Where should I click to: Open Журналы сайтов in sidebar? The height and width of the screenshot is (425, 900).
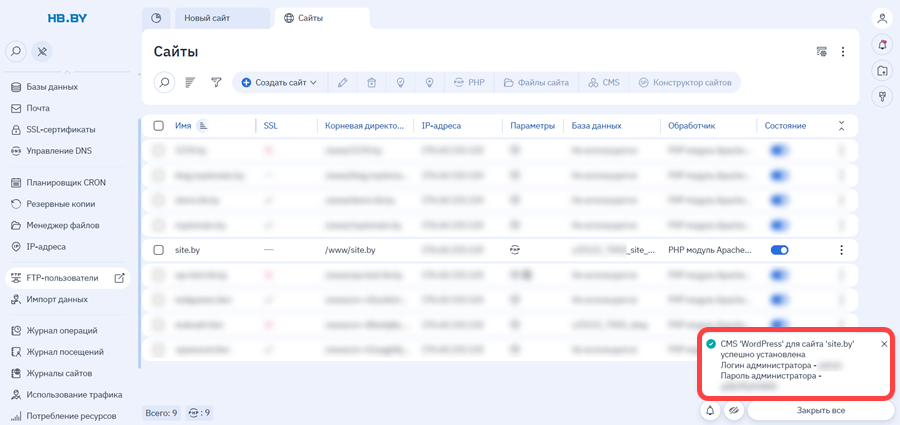[68, 373]
